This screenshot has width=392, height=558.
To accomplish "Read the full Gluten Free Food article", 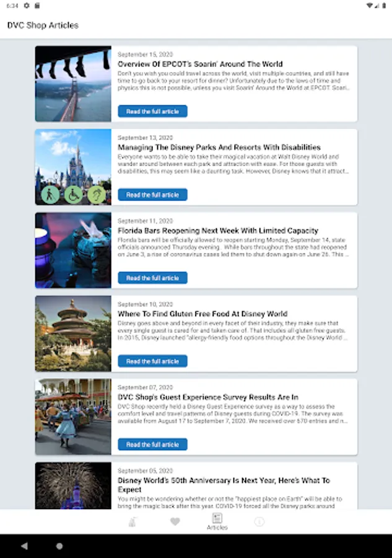I will (152, 361).
